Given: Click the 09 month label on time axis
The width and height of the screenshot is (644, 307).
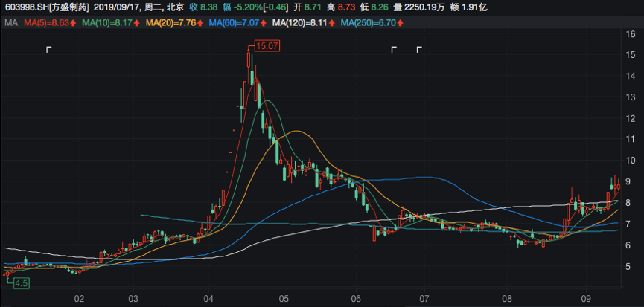Looking at the screenshot, I should point(584,299).
